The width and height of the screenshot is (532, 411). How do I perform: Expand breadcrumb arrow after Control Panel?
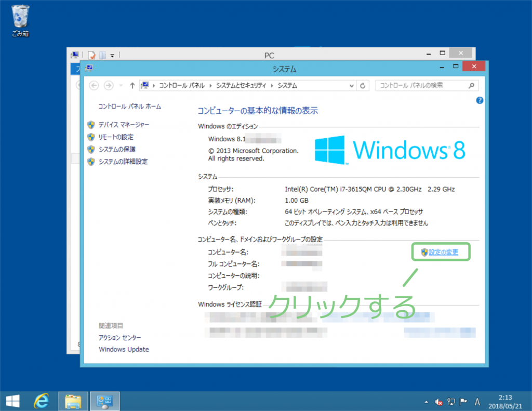[210, 86]
